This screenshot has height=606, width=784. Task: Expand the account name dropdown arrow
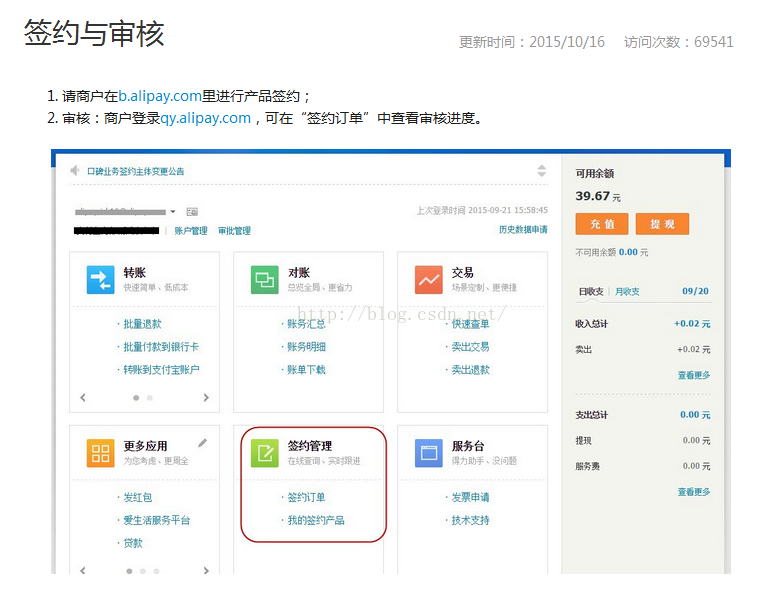pyautogui.click(x=172, y=212)
